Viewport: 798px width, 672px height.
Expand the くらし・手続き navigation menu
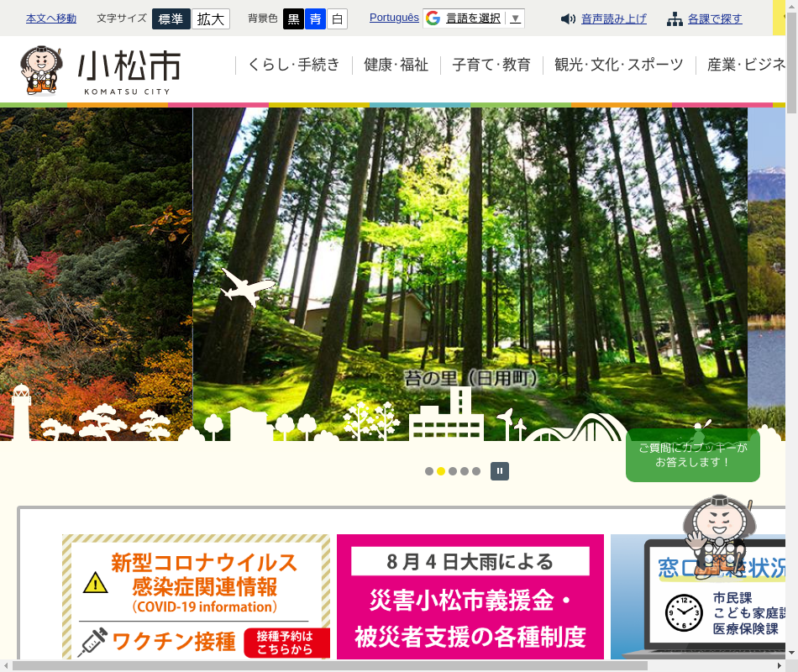point(294,65)
